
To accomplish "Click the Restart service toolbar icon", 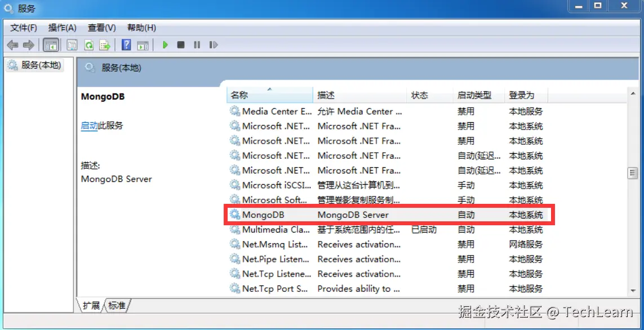I will pyautogui.click(x=213, y=44).
